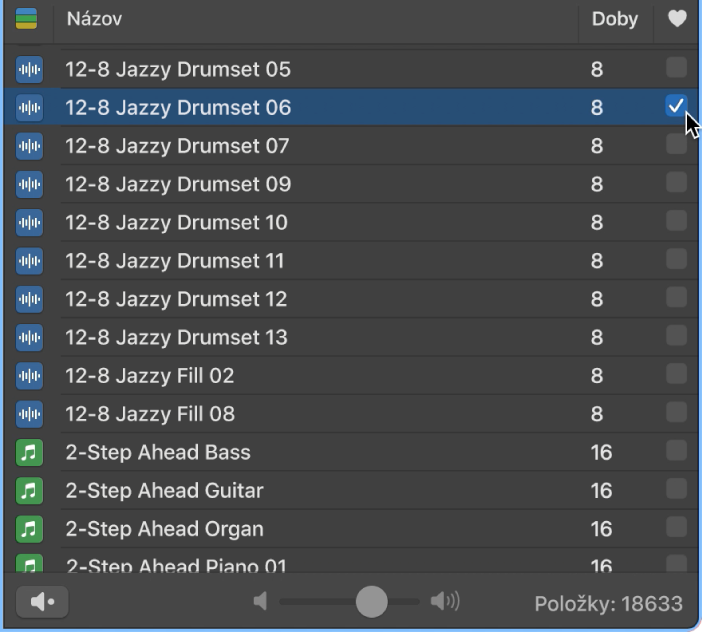Click audio waveform icon for Jazzy Drumset 10
Image resolution: width=702 pixels, height=633 pixels.
pyautogui.click(x=30, y=222)
